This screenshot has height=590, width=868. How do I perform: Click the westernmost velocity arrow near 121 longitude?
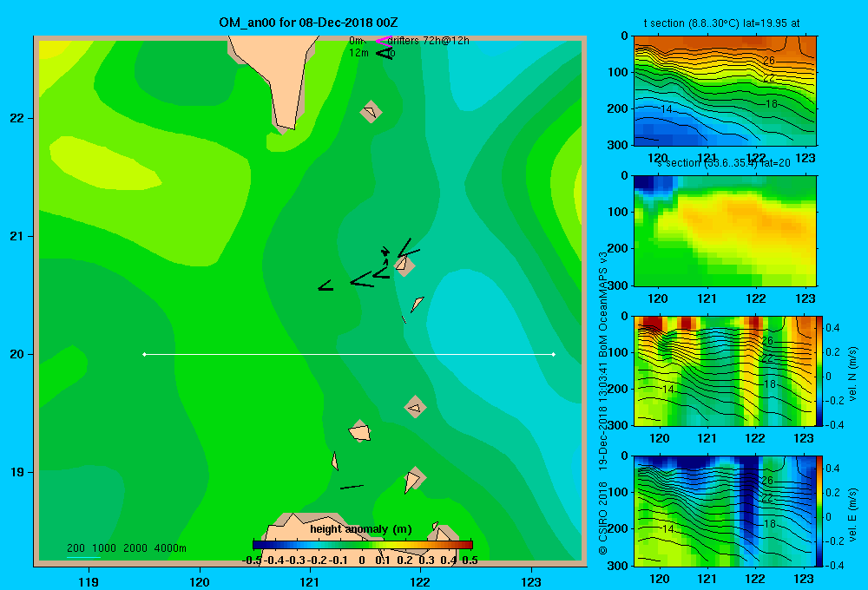click(x=325, y=286)
